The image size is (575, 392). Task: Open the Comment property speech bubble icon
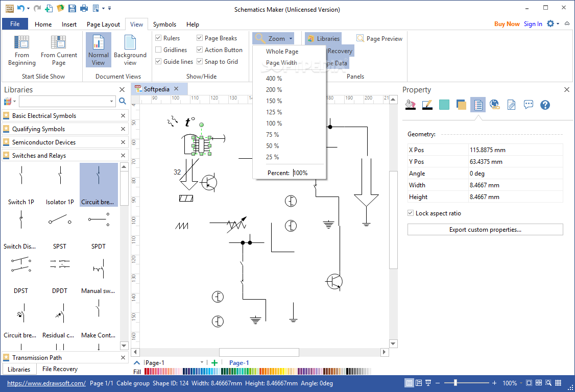click(x=529, y=105)
